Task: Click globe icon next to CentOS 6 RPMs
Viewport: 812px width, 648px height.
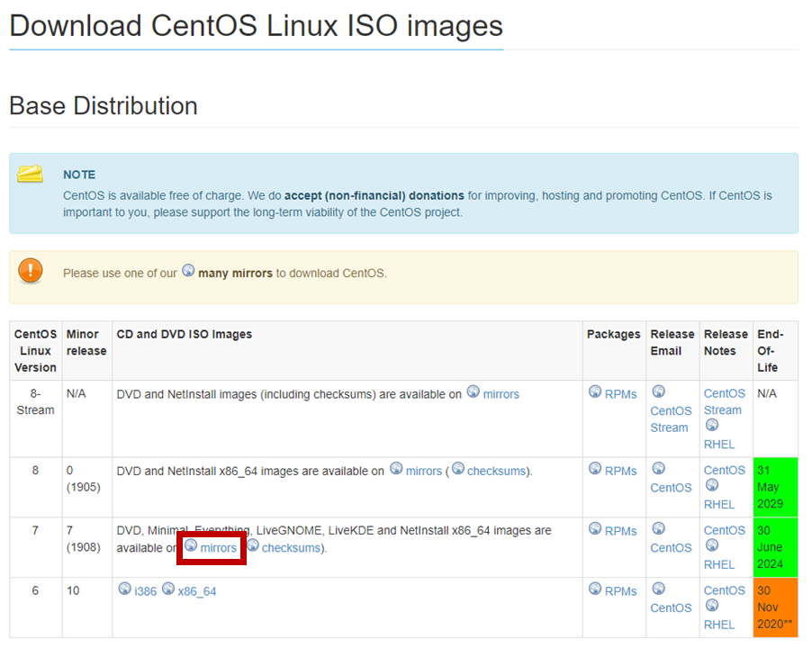Action: 595,589
